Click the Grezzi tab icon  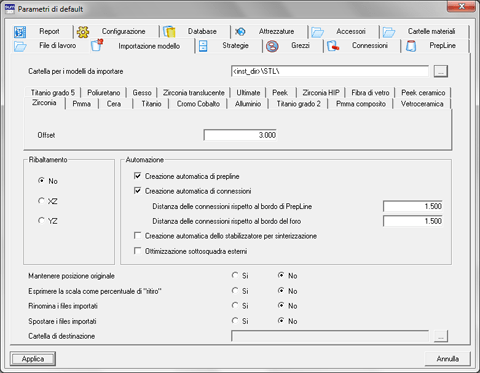(x=272, y=46)
